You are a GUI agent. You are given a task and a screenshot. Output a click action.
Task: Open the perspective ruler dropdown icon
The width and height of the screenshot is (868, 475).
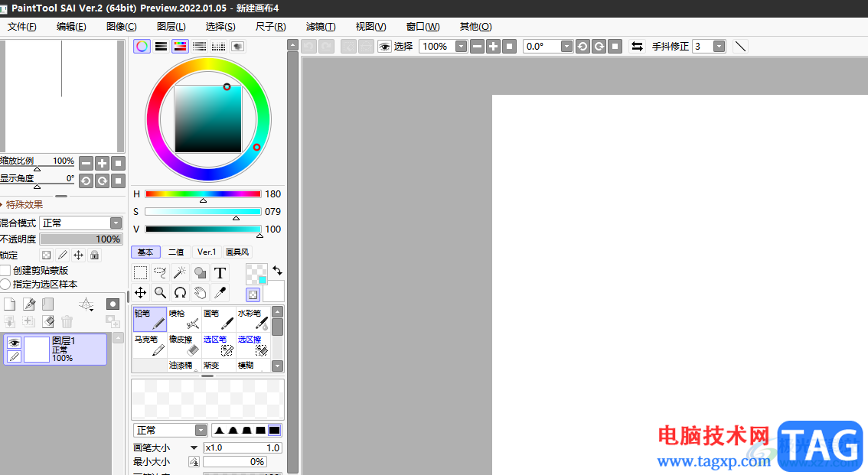[x=86, y=304]
